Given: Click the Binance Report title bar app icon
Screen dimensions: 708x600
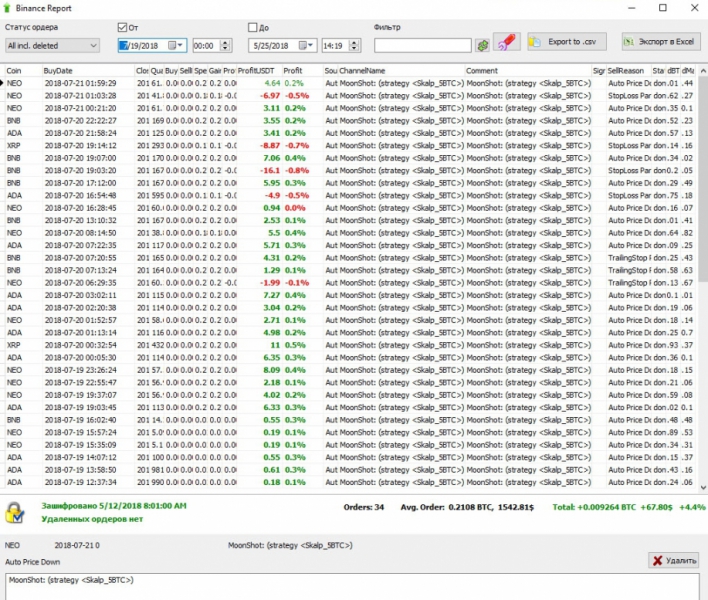Looking at the screenshot, I should pos(7,8).
